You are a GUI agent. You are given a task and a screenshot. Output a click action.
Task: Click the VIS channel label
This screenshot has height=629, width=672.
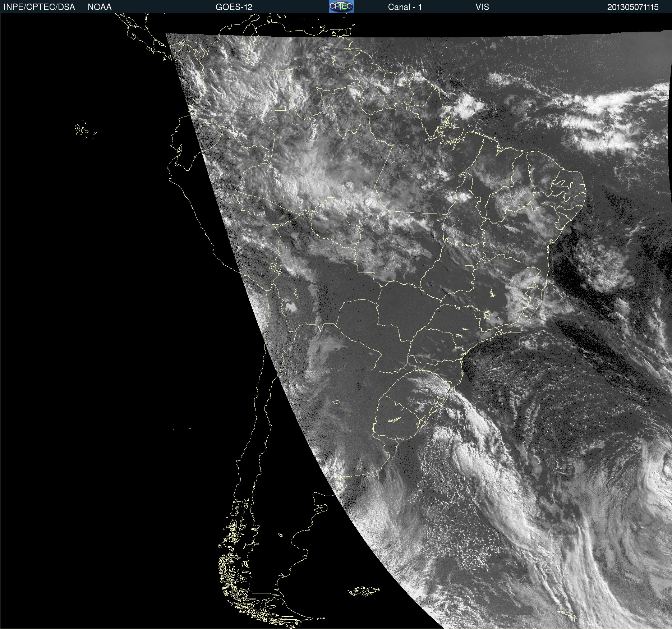(482, 7)
